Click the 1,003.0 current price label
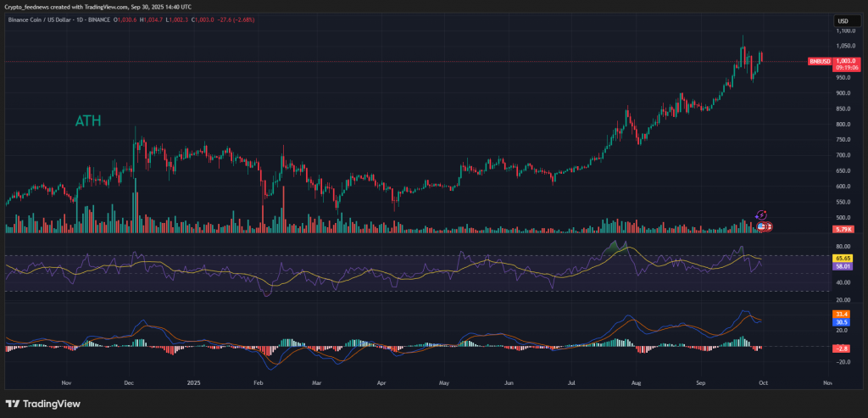The width and height of the screenshot is (868, 418). pos(844,61)
